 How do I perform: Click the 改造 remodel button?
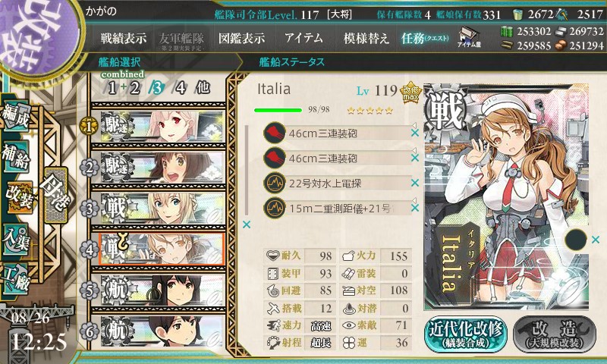[555, 334]
